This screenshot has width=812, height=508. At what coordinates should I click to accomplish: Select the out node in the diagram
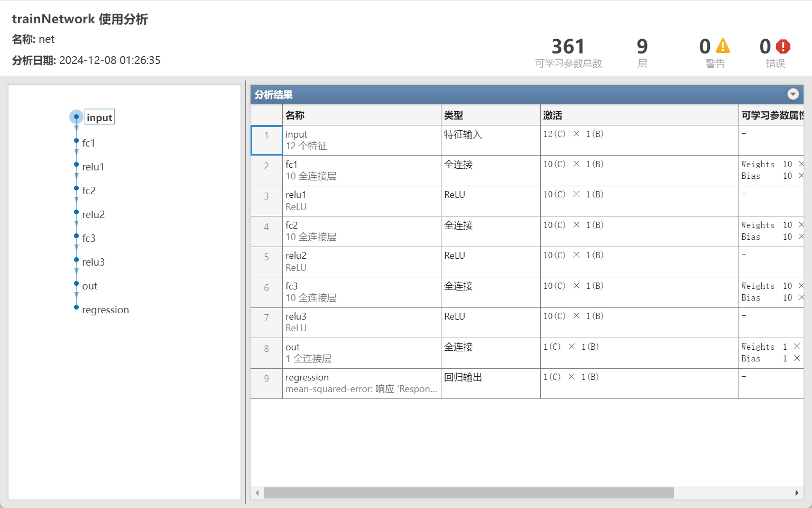point(89,286)
